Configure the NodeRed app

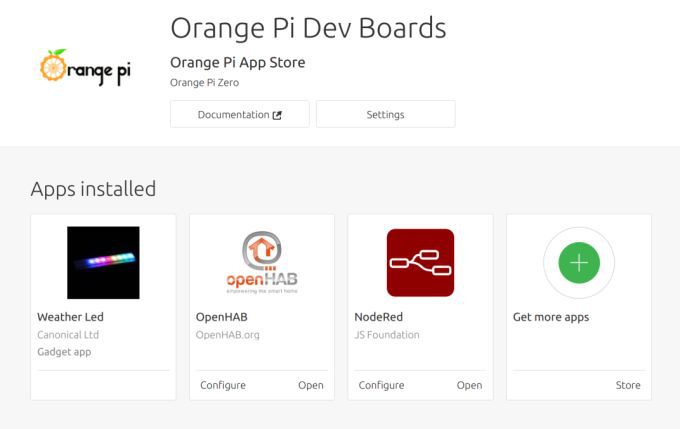click(381, 385)
